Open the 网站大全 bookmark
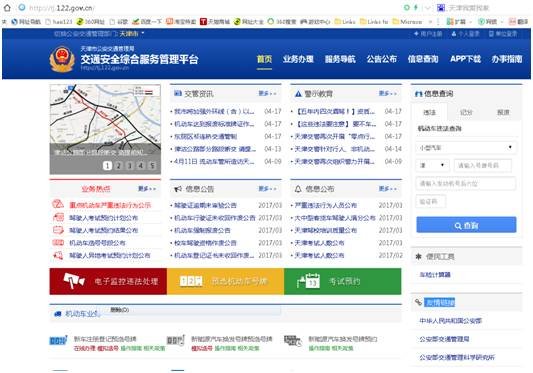Screen dimensions: 533x373 248,22
